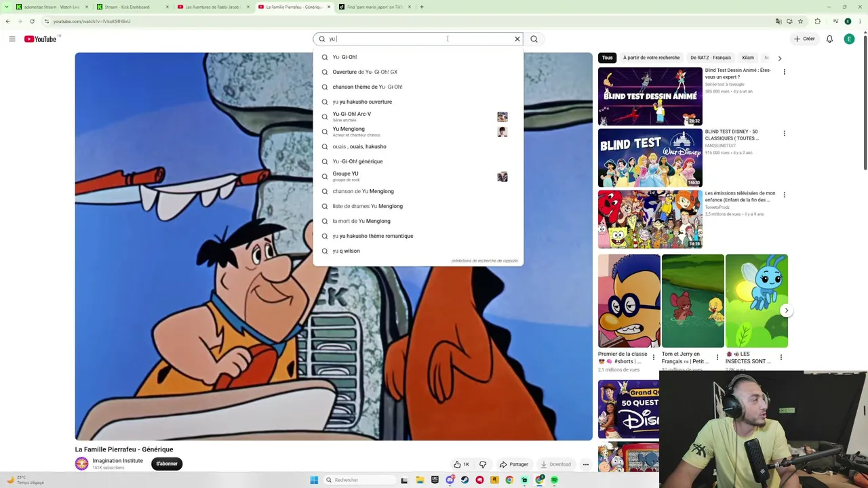Open the YouTube guide hamburger menu
The width and height of the screenshot is (868, 488).
tap(12, 39)
